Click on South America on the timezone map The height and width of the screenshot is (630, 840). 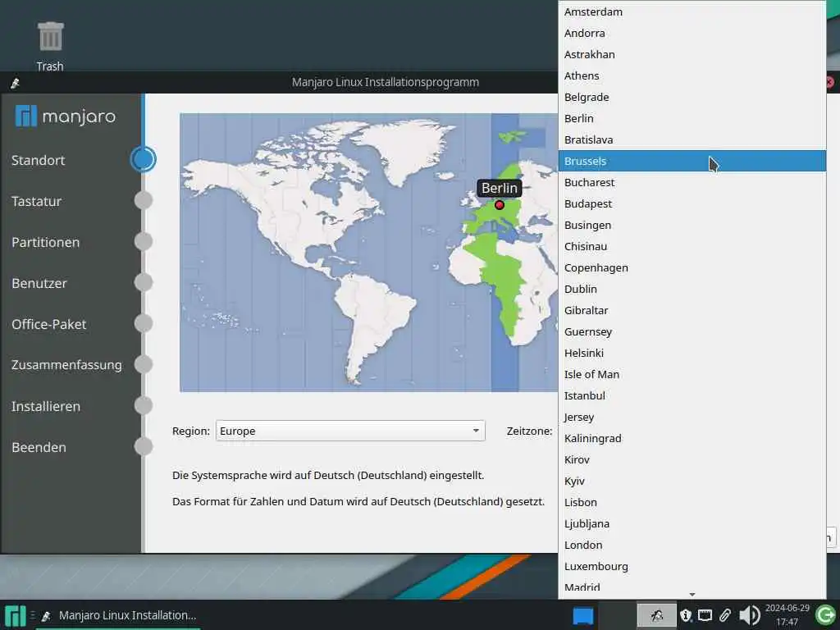(375, 322)
